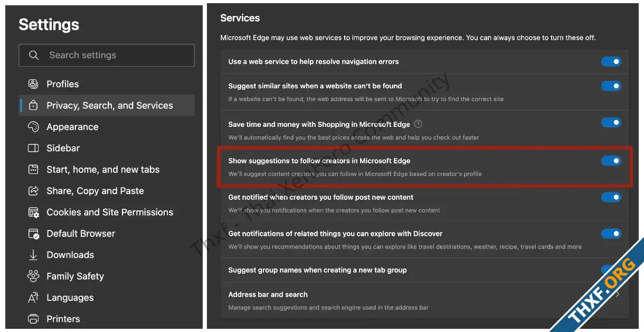Click the 'We'll suggest content creators you can follow' description
Screen dimensions: 644x332
(355, 174)
